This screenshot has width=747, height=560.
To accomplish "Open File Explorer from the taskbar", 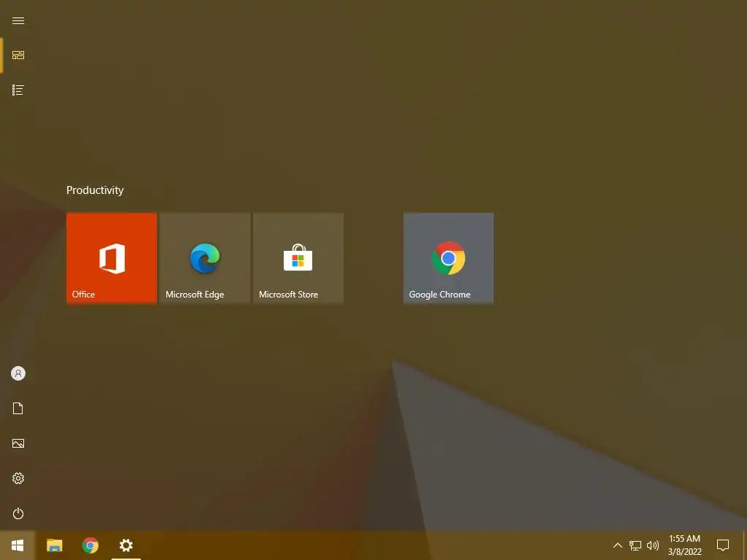I will point(54,545).
